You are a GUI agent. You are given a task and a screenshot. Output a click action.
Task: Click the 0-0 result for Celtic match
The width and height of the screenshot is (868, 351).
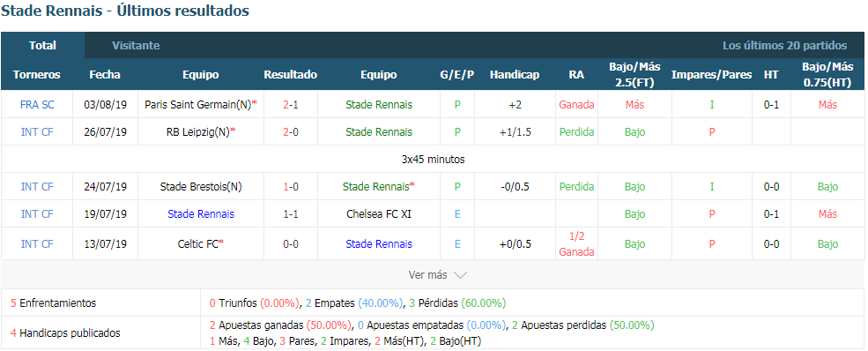coord(291,243)
